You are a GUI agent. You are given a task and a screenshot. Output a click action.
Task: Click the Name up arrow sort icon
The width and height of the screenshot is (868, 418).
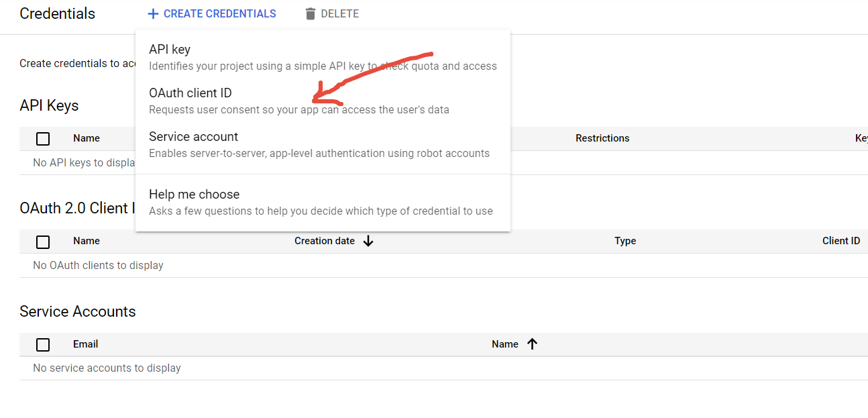tap(532, 344)
